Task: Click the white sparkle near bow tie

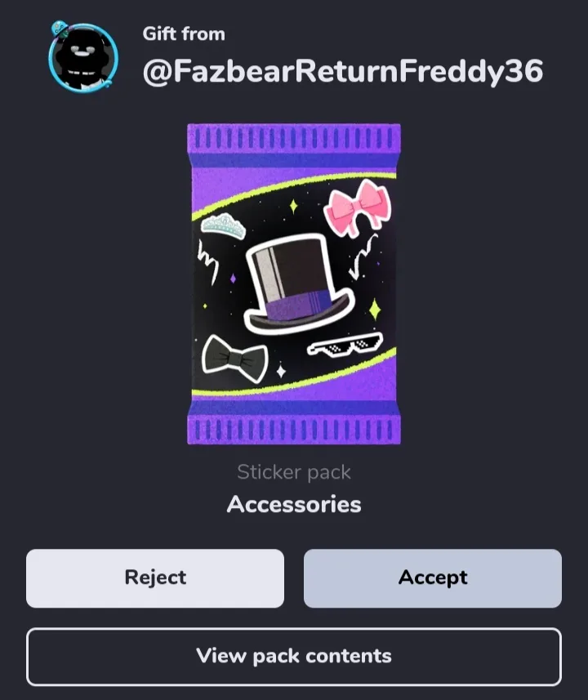Action: tap(281, 372)
